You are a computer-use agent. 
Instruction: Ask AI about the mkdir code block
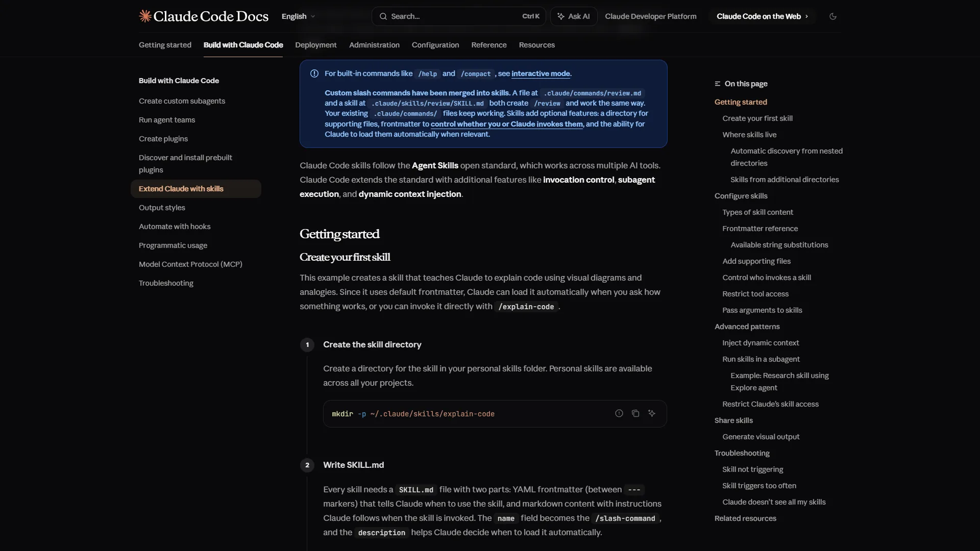652,414
